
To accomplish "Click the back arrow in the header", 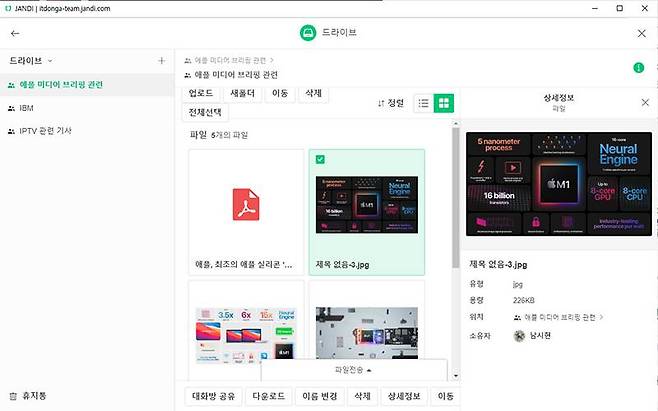I will coord(14,33).
